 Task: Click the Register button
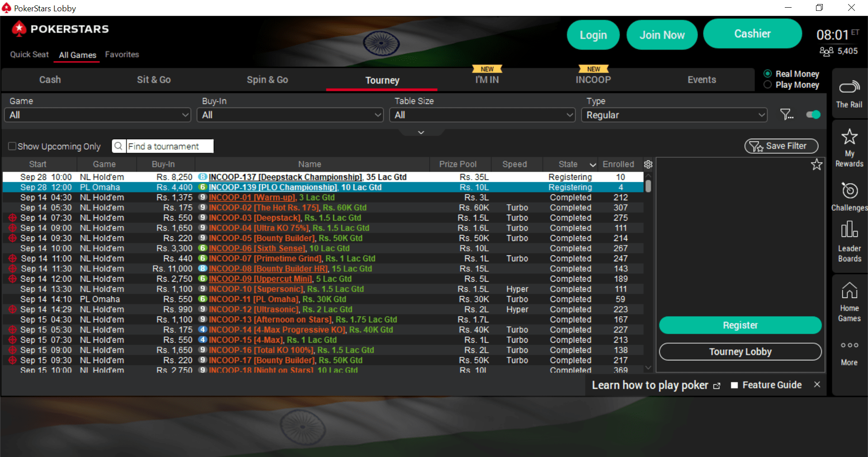click(x=740, y=325)
